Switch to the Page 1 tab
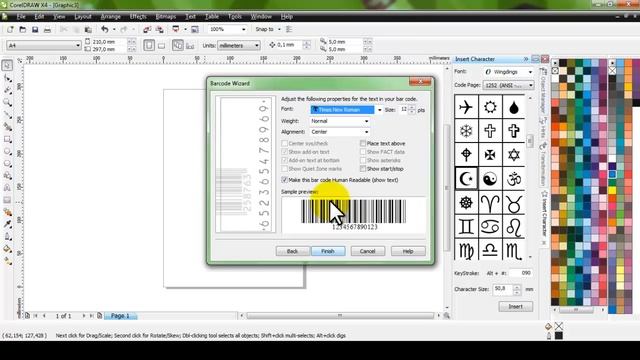This screenshot has width=640, height=360. pyautogui.click(x=120, y=316)
